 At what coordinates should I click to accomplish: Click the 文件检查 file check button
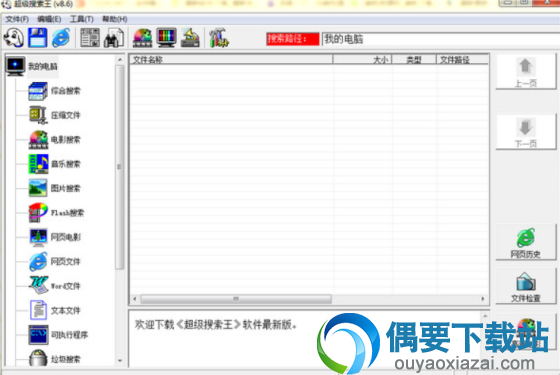[526, 286]
